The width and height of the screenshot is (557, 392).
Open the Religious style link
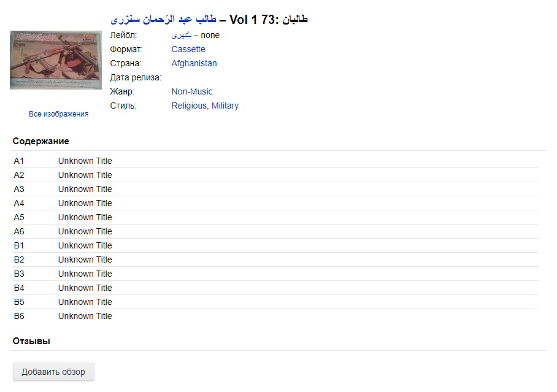[189, 106]
